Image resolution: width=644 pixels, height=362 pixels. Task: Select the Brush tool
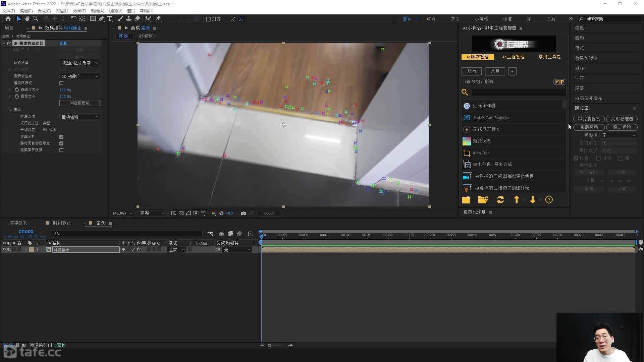point(120,19)
